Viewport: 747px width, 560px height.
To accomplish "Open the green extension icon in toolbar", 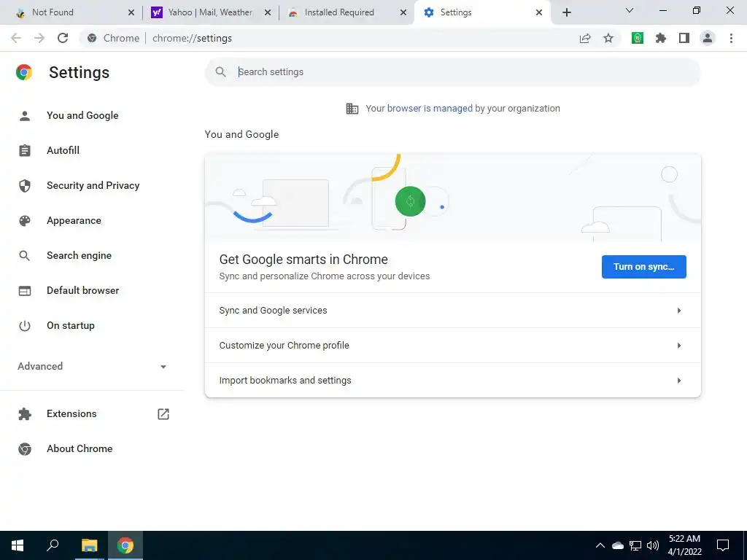I will pyautogui.click(x=638, y=38).
